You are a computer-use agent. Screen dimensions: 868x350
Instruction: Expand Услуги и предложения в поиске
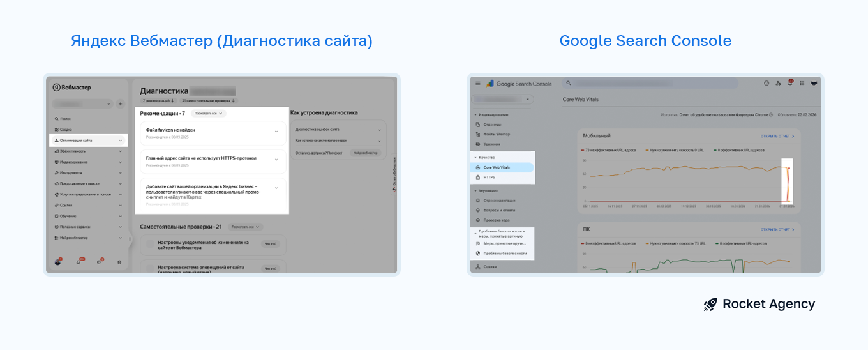click(x=88, y=194)
